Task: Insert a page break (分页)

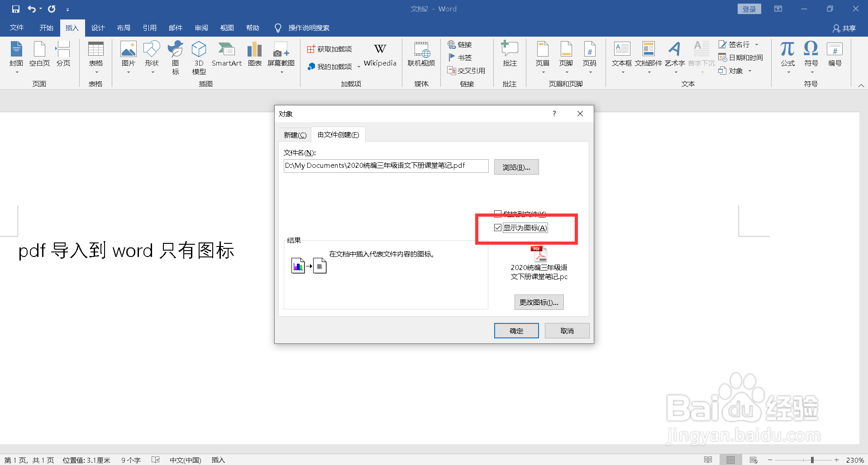Action: [x=63, y=54]
